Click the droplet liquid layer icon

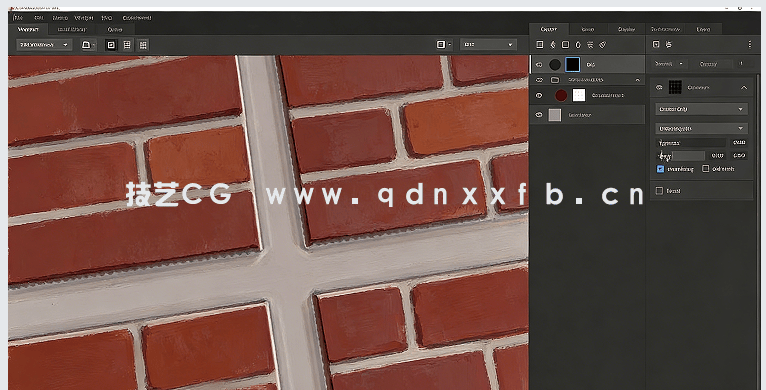(578, 44)
